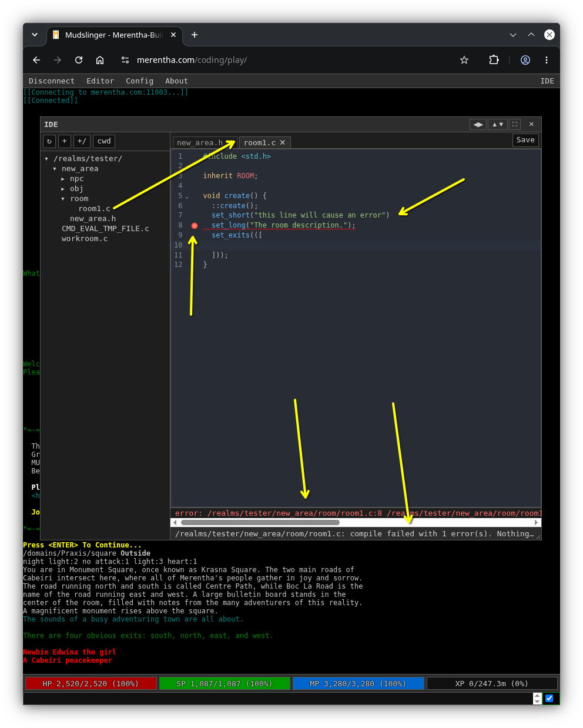Click the address bar URL
Viewport: 583px width, 728px height.
pyautogui.click(x=192, y=60)
